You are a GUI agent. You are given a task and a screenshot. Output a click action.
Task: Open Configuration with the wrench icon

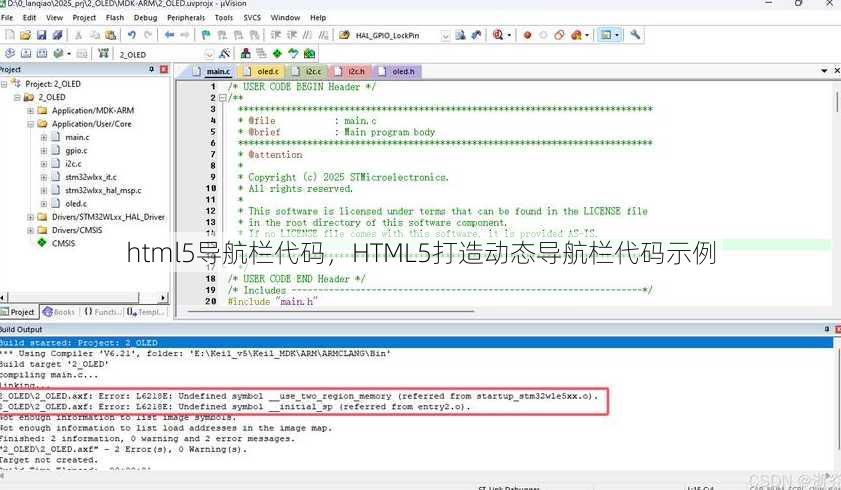click(x=635, y=35)
